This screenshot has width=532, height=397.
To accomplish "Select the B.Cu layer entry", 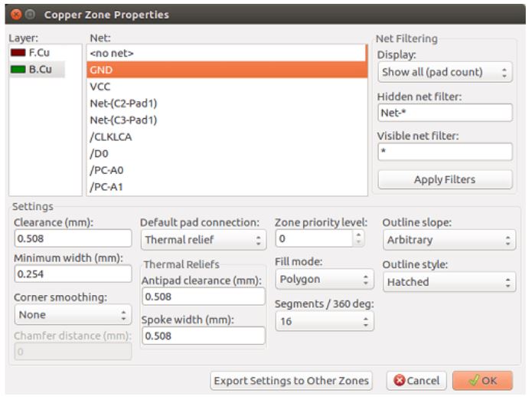I will pyautogui.click(x=37, y=69).
